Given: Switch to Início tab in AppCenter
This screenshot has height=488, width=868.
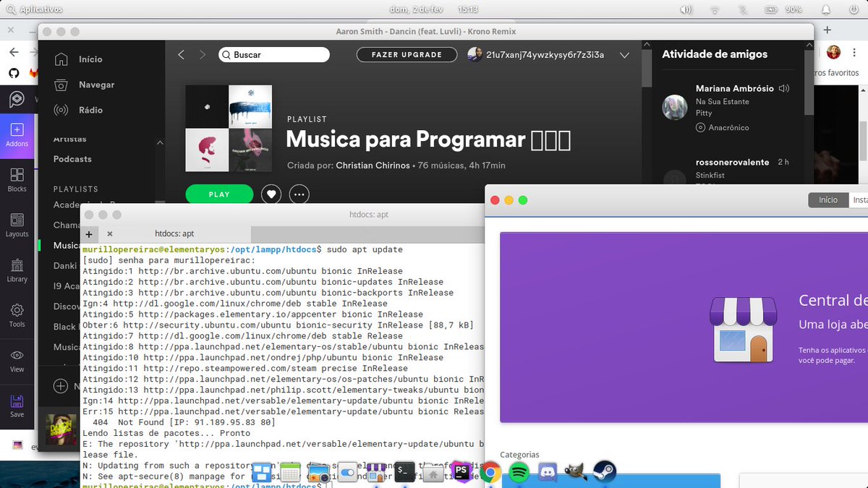Looking at the screenshot, I should (828, 200).
